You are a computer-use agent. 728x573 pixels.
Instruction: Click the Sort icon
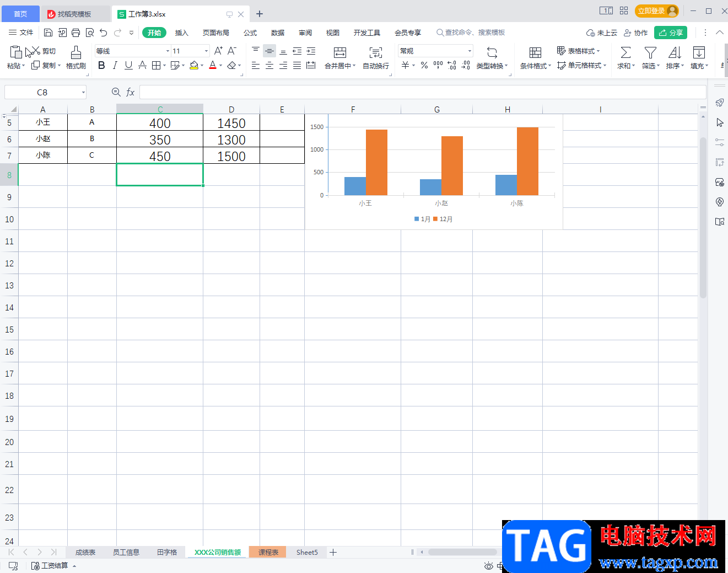[675, 52]
